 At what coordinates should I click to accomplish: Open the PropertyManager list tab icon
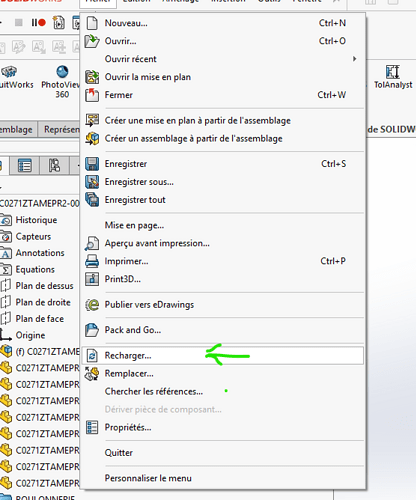[25, 165]
